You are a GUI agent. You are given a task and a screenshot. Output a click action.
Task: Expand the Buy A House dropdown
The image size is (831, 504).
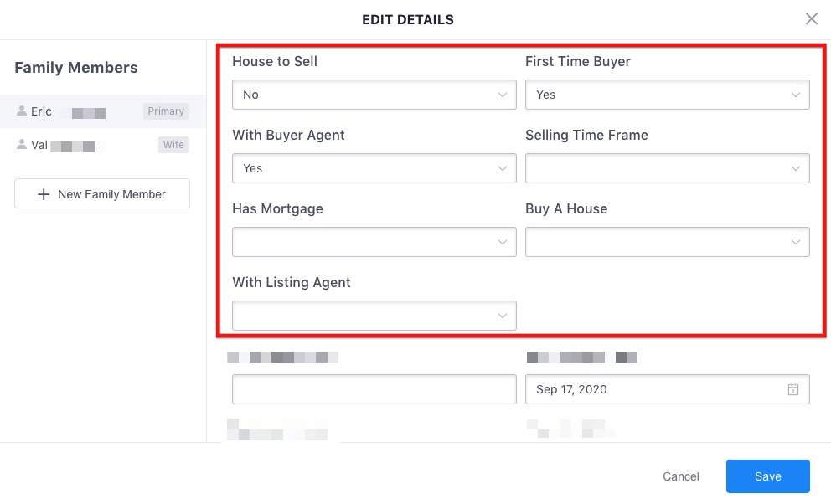click(668, 242)
